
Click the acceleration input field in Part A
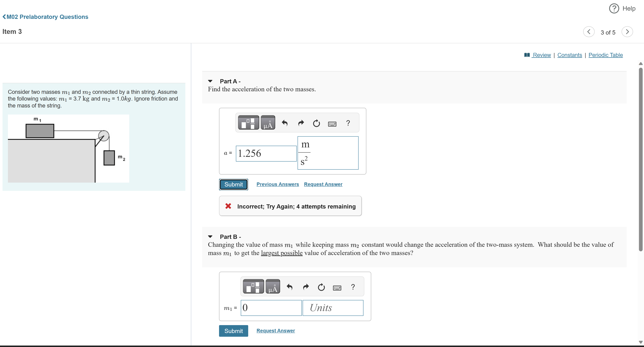(265, 153)
